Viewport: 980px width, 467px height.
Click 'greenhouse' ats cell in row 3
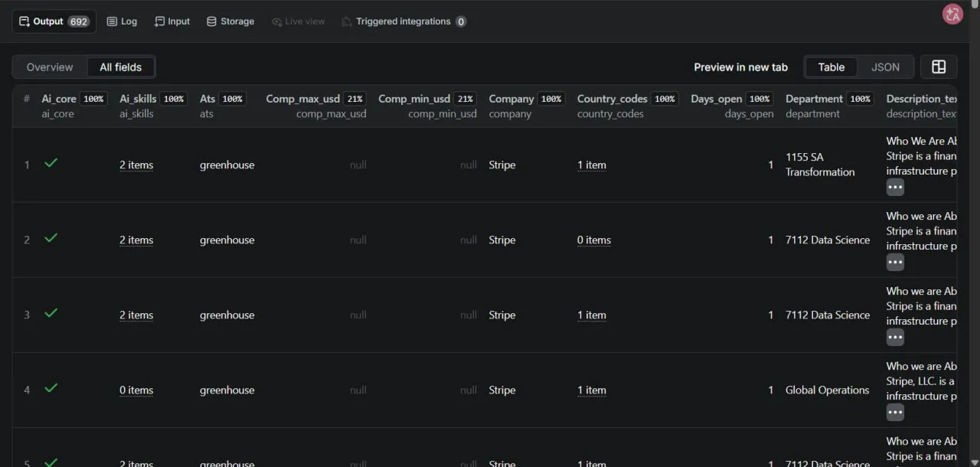click(x=227, y=315)
